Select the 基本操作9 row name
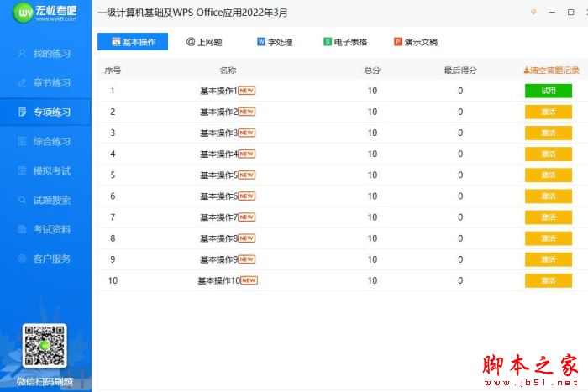This screenshot has height=392, width=588. click(218, 259)
